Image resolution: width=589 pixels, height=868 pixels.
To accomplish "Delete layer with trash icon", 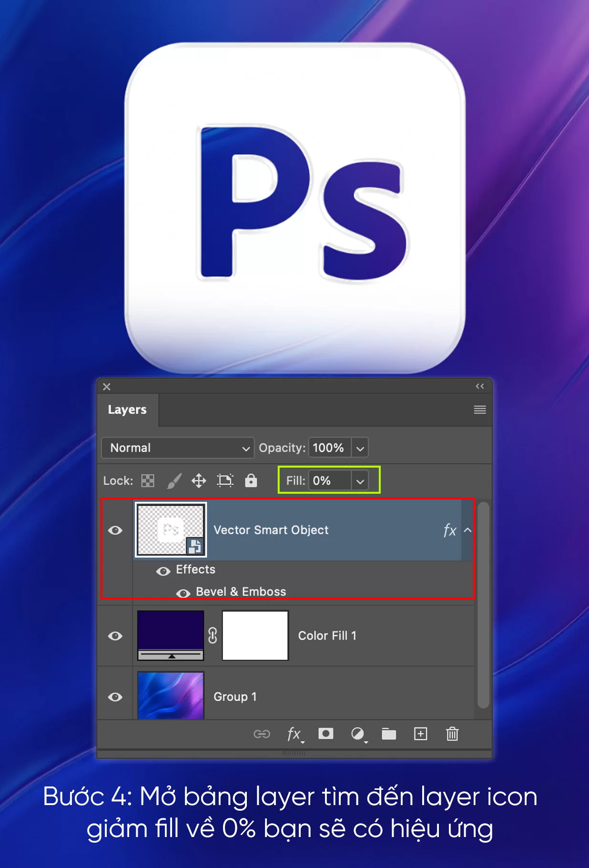I will pos(452,734).
